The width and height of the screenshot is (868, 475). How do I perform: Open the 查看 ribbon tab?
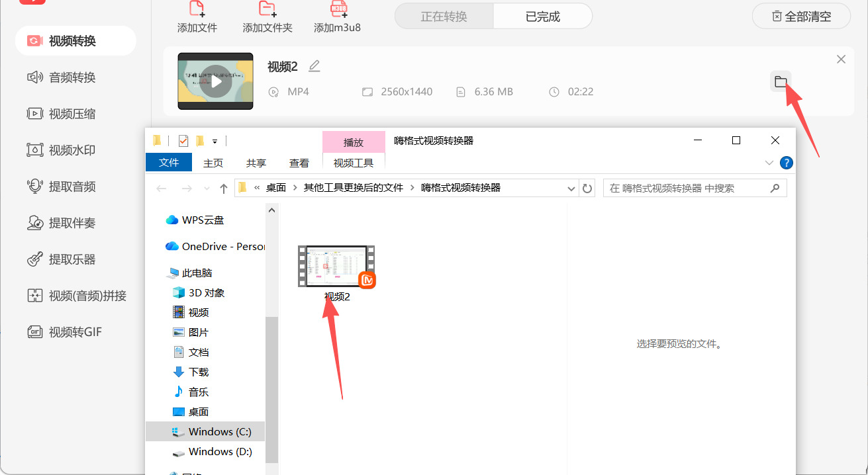299,163
